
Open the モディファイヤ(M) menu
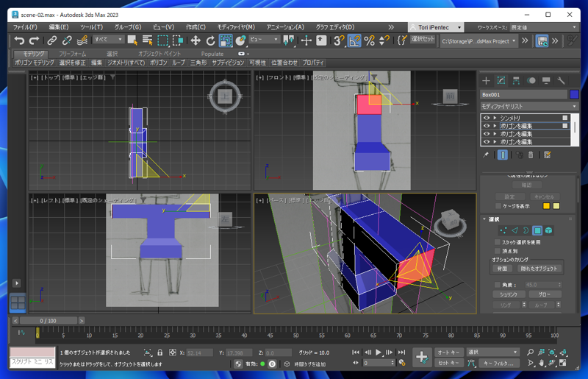[236, 27]
